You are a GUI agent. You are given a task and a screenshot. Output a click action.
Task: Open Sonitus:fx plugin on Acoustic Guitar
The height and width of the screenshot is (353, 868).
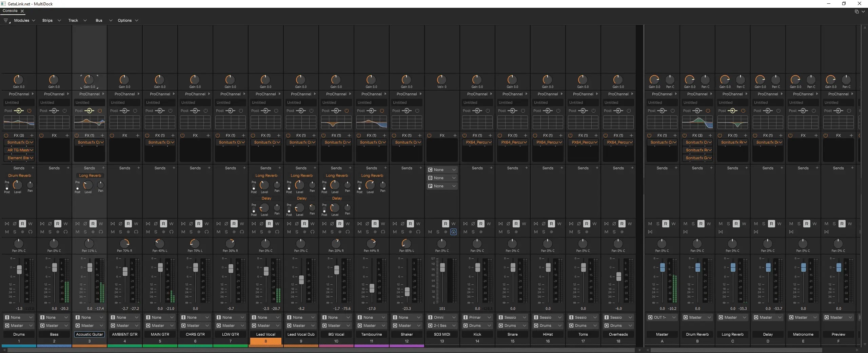[89, 142]
